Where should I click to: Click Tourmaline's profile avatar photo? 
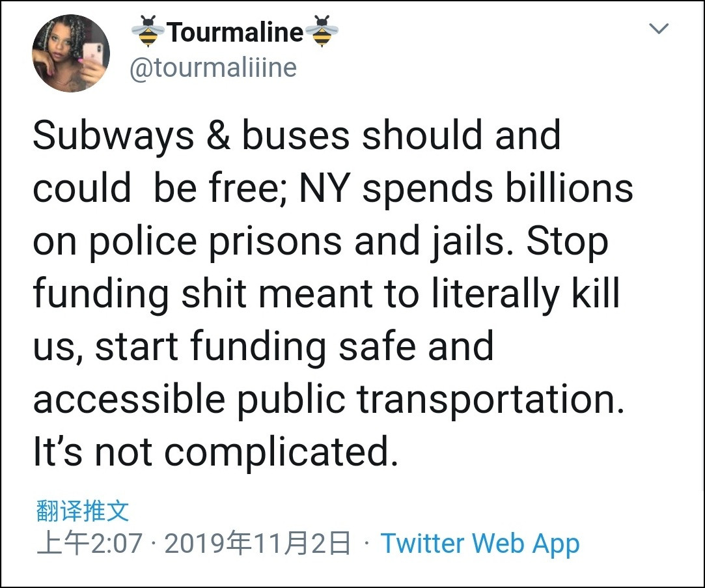coord(70,53)
